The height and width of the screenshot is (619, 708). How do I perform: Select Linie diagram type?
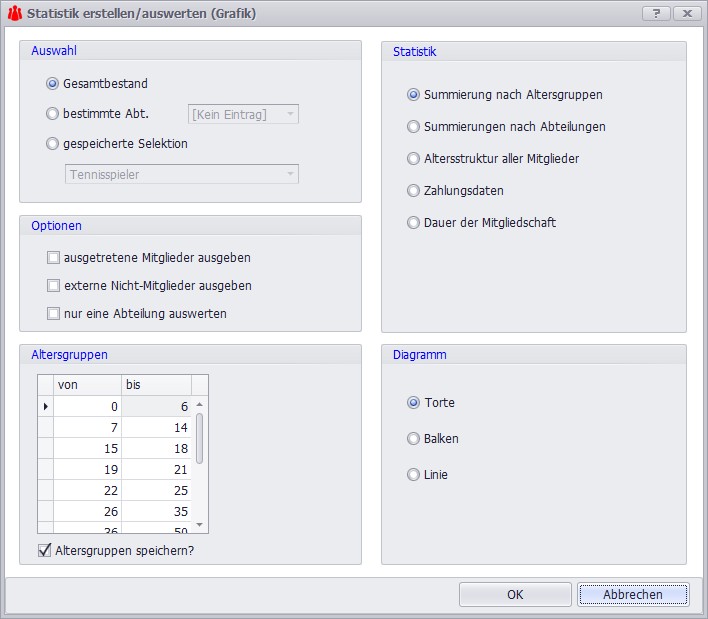(x=414, y=475)
